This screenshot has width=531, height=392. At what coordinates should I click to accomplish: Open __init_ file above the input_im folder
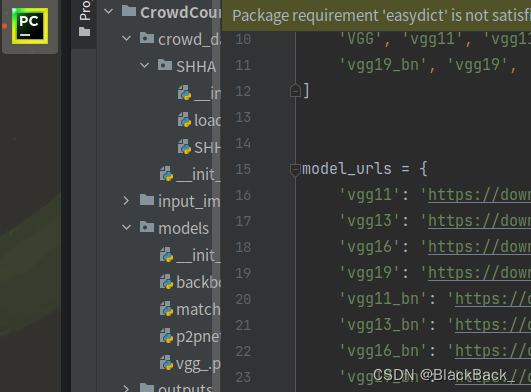(x=198, y=175)
